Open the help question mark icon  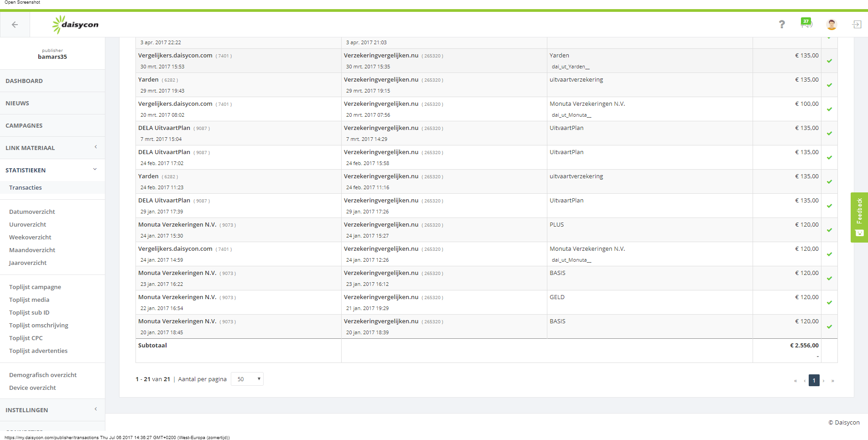point(782,24)
